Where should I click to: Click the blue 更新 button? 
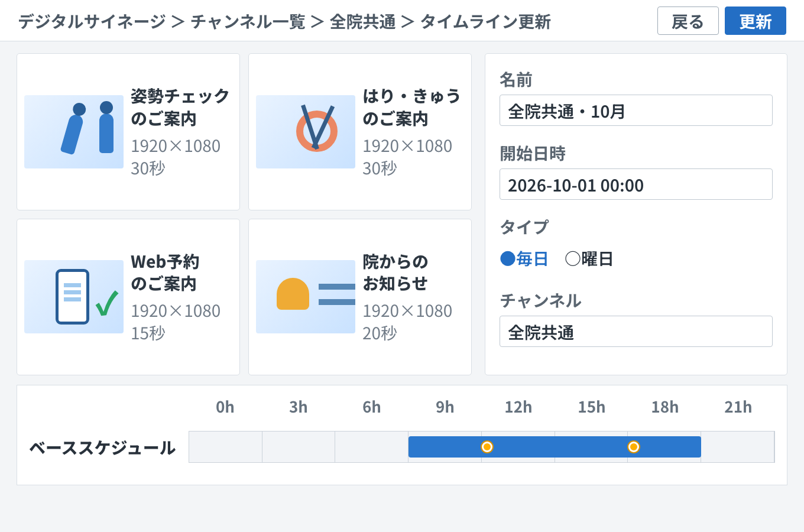(756, 21)
